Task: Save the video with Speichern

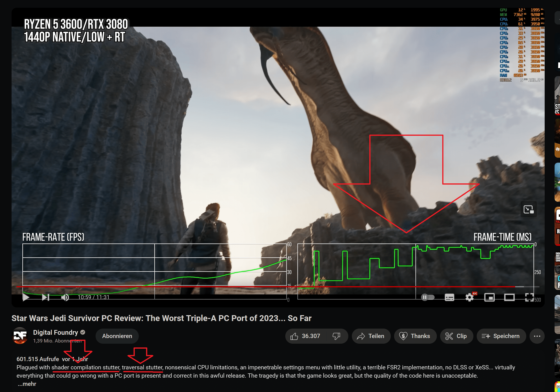Action: pyautogui.click(x=501, y=336)
